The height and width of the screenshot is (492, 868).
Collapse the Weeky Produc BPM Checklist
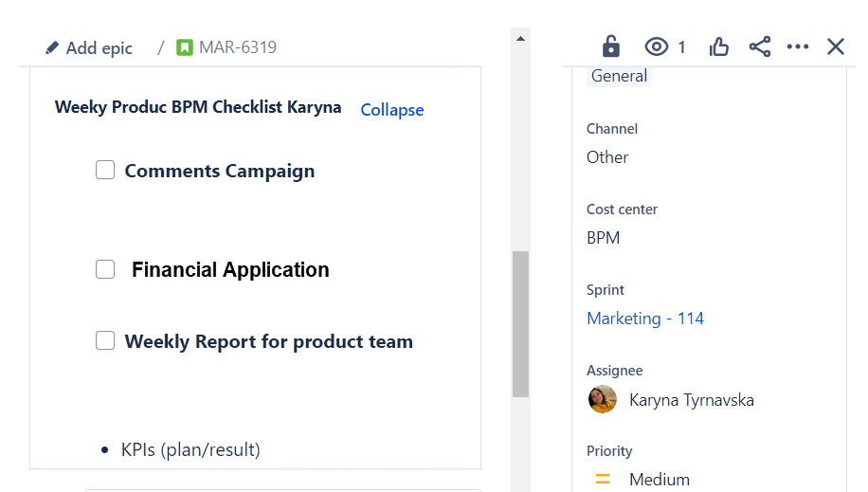(x=392, y=110)
